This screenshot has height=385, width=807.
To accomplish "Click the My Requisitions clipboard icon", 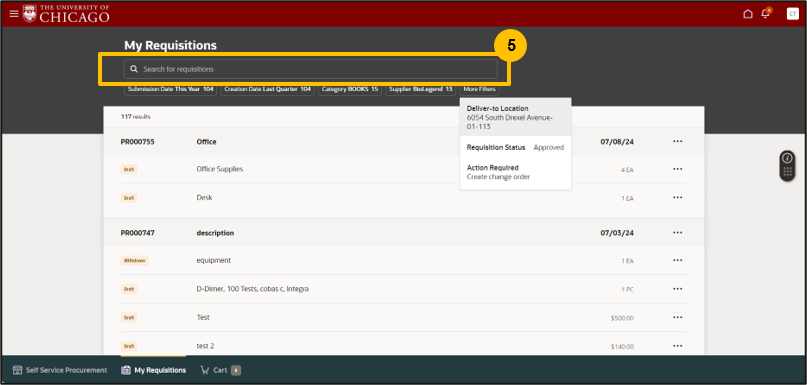I will click(x=126, y=370).
